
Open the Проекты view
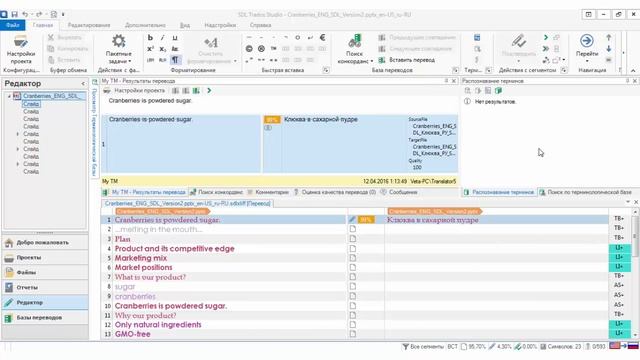click(45, 258)
